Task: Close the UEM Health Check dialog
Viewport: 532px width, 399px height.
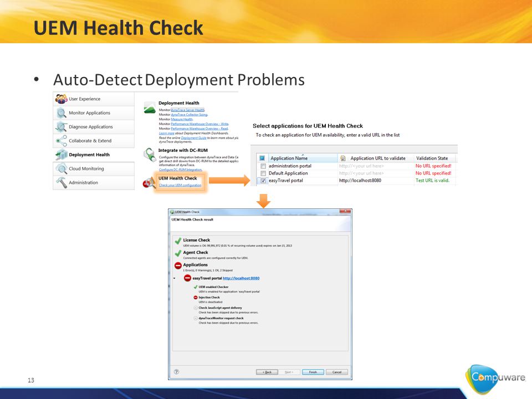Action: (345, 211)
